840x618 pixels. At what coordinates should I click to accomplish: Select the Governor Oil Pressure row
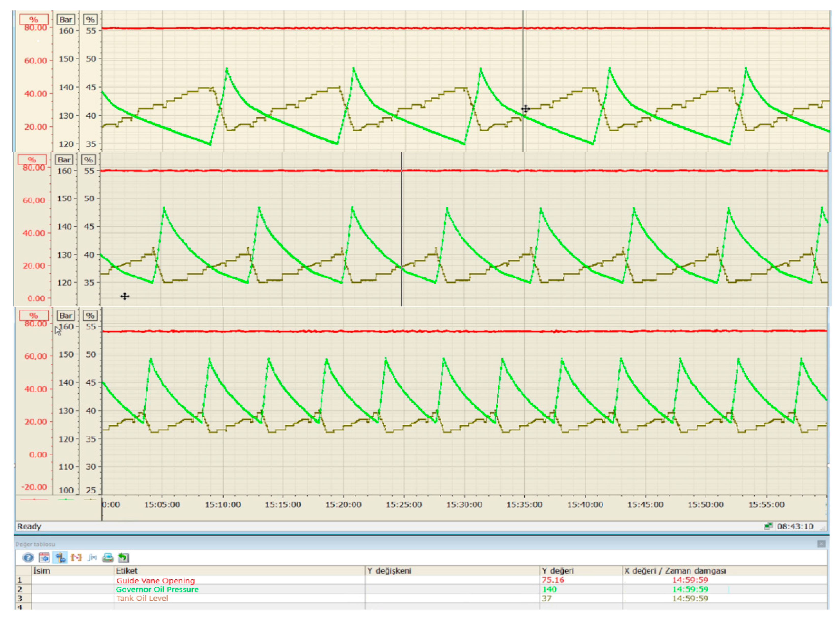click(157, 589)
